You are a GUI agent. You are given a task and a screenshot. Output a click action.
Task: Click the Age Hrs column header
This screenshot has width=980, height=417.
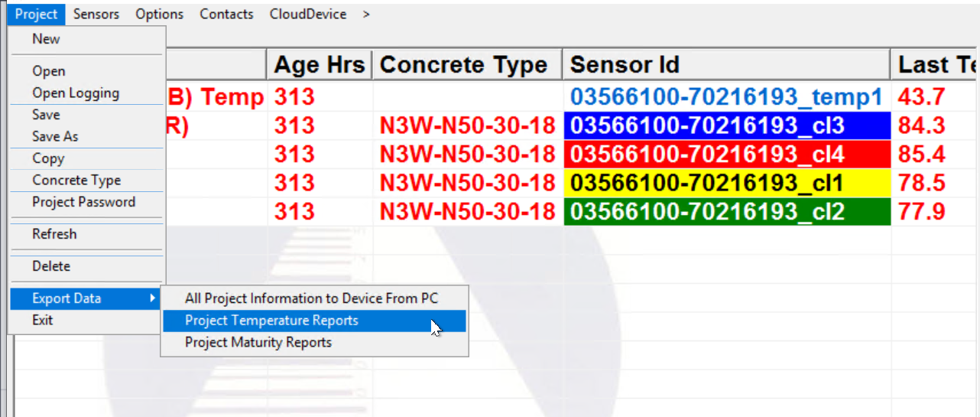coord(320,65)
